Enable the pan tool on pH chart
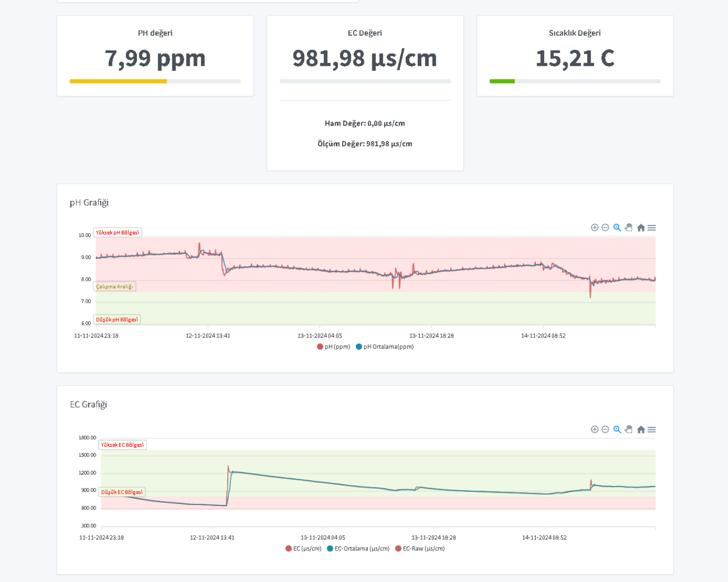 [629, 227]
